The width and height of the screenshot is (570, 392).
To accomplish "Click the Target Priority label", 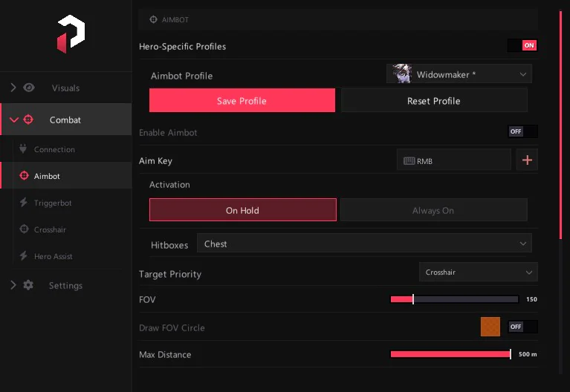I will pos(170,274).
